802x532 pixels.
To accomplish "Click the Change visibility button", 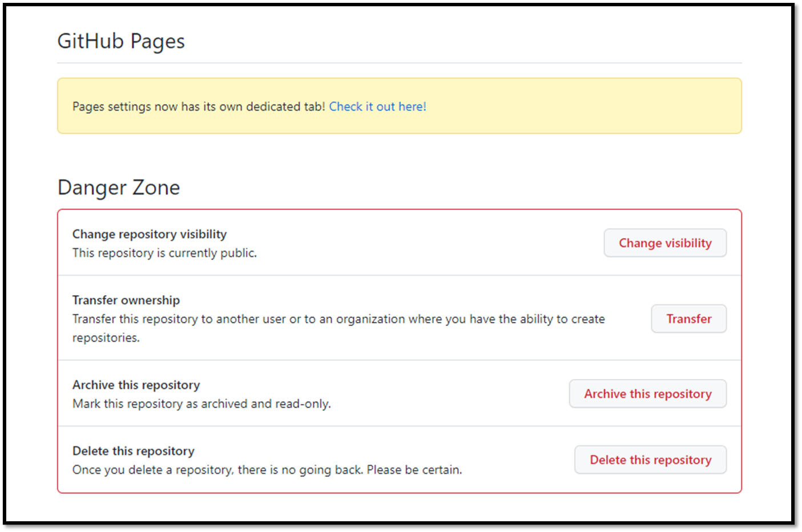I will click(665, 243).
